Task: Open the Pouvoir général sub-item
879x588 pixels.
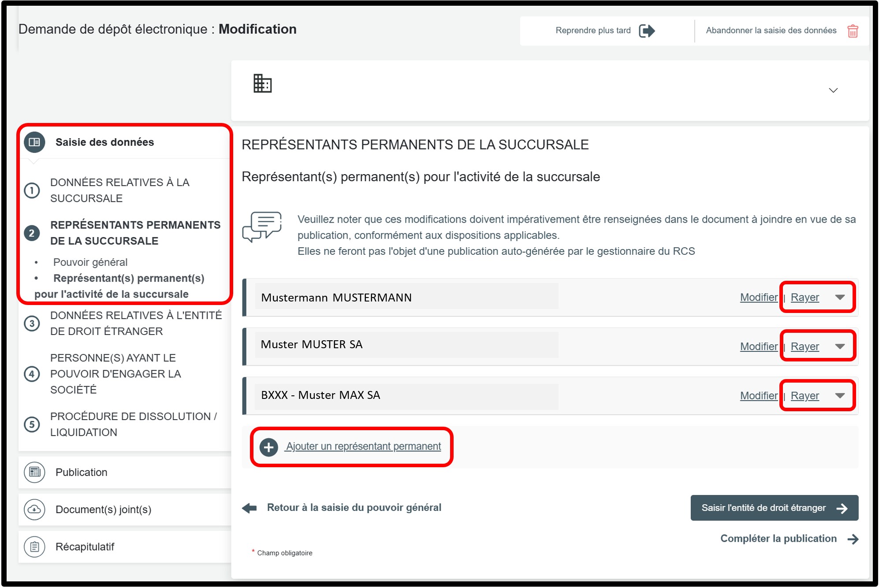Action: point(90,262)
